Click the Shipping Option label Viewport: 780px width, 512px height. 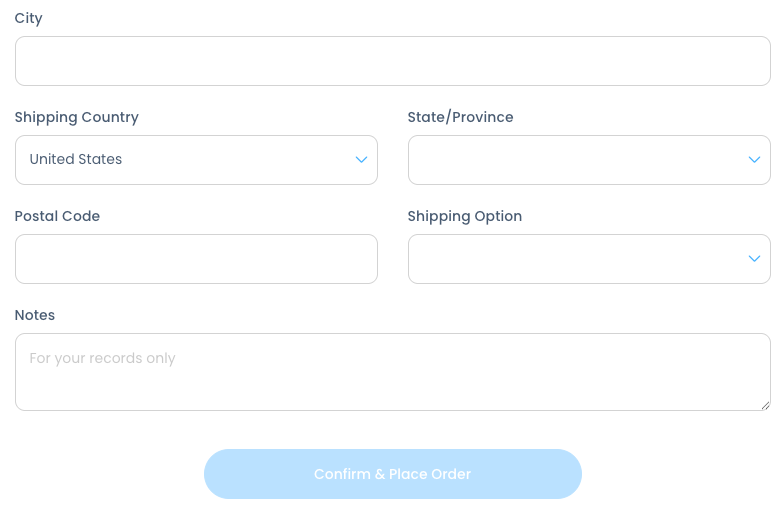(x=464, y=216)
